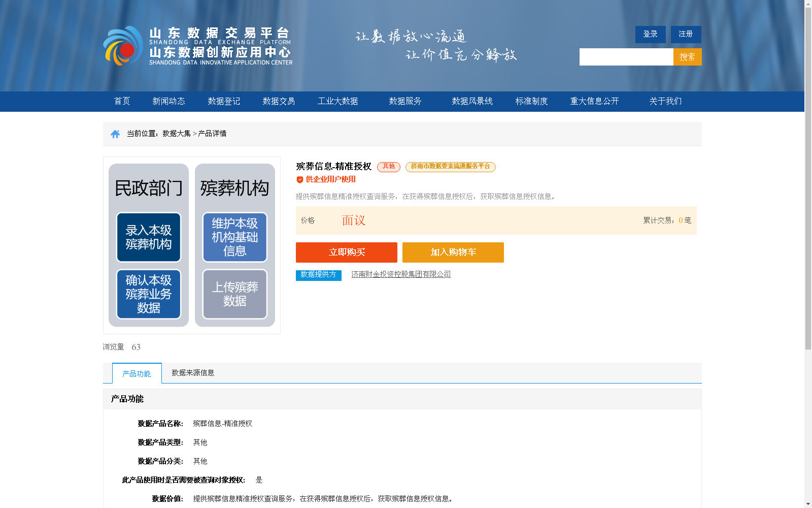Click the 登录 button

[x=650, y=34]
